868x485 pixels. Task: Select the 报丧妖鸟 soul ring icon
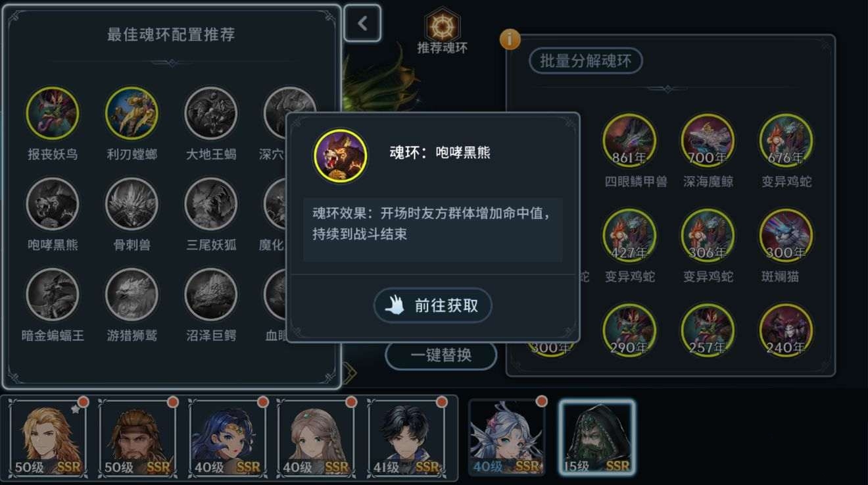(53, 113)
